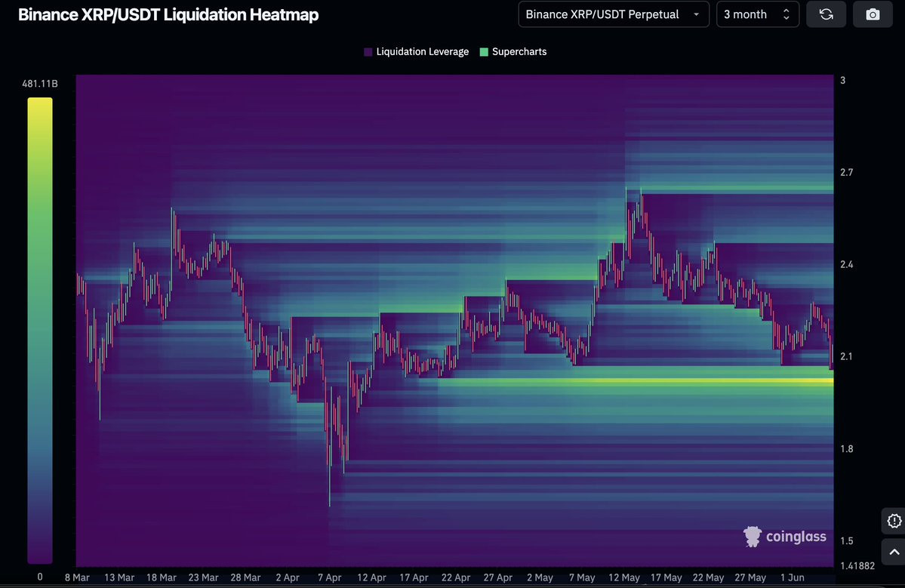Click the 1 Jun date label
This screenshot has height=588, width=905.
(793, 577)
